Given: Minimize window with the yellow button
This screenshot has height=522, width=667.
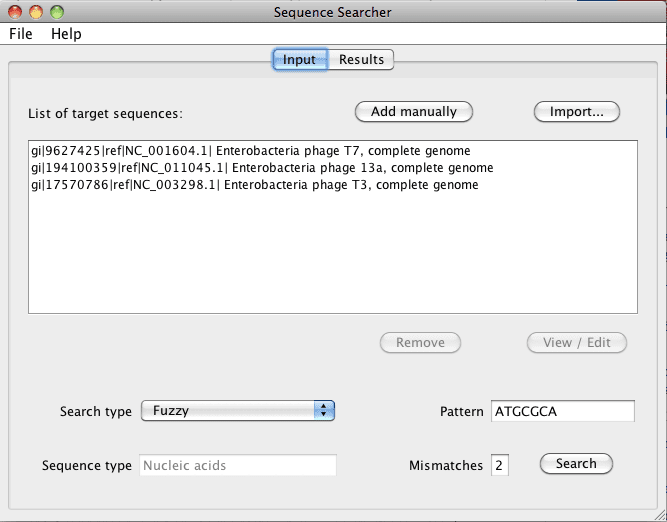Looking at the screenshot, I should pyautogui.click(x=36, y=12).
